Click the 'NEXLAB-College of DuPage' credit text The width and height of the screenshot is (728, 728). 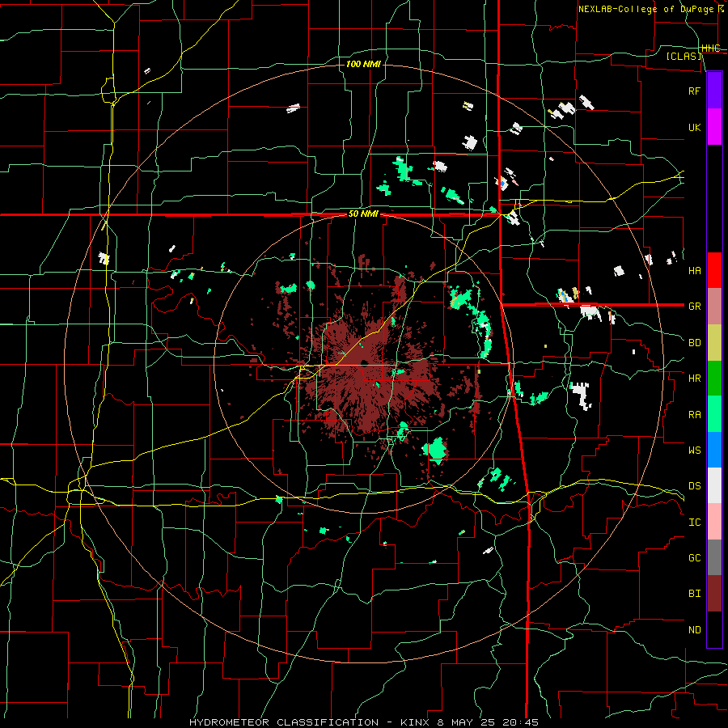tap(645, 9)
